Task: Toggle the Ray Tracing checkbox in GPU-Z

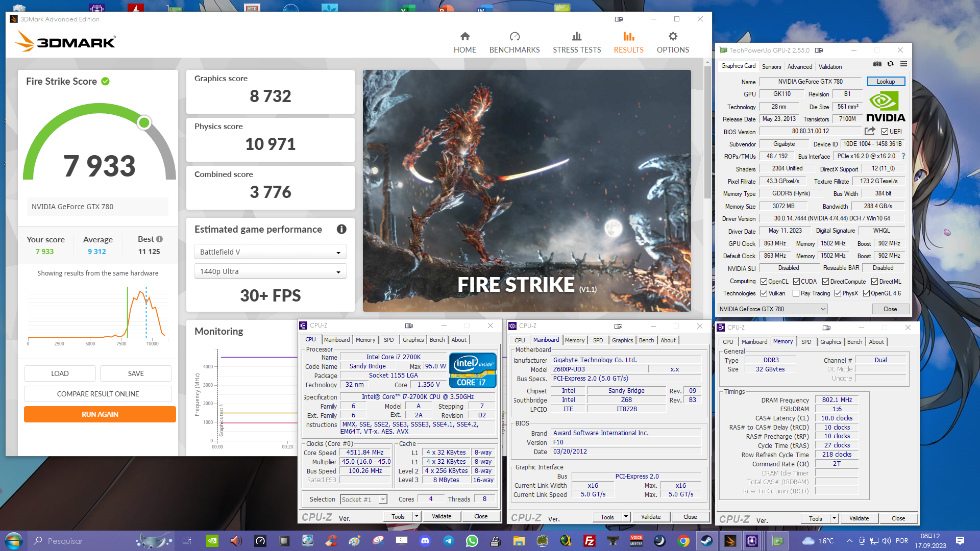Action: [x=796, y=293]
